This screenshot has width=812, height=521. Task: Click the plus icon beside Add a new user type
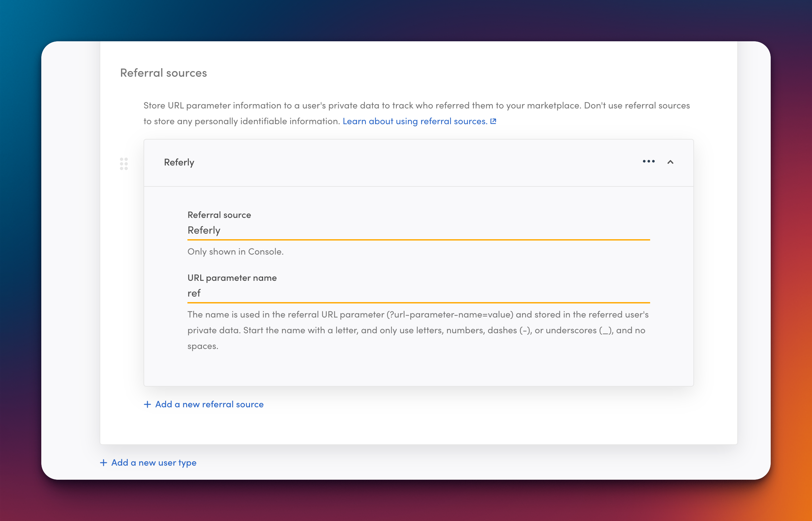coord(104,462)
